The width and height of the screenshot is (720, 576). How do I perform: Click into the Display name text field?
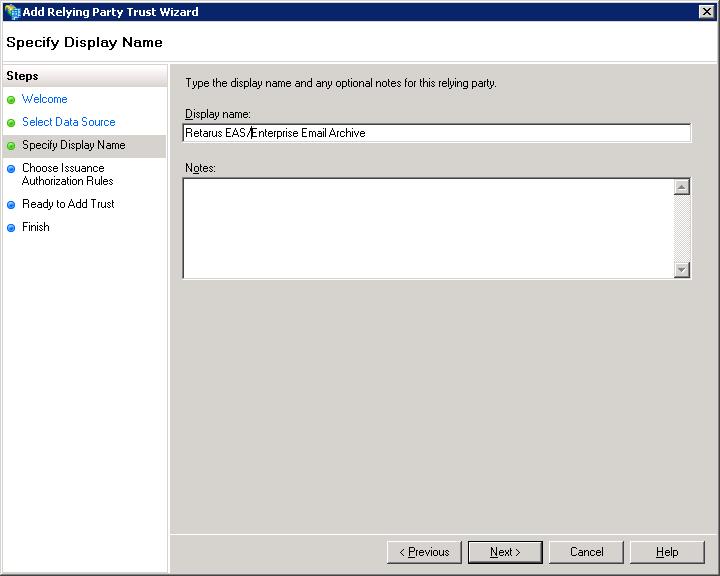(x=436, y=133)
